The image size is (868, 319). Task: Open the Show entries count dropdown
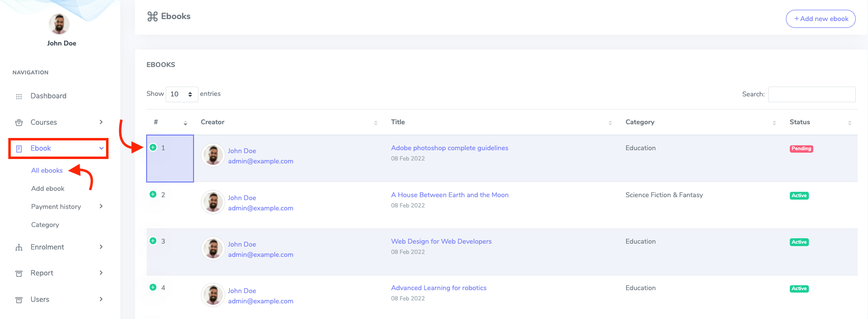[181, 94]
